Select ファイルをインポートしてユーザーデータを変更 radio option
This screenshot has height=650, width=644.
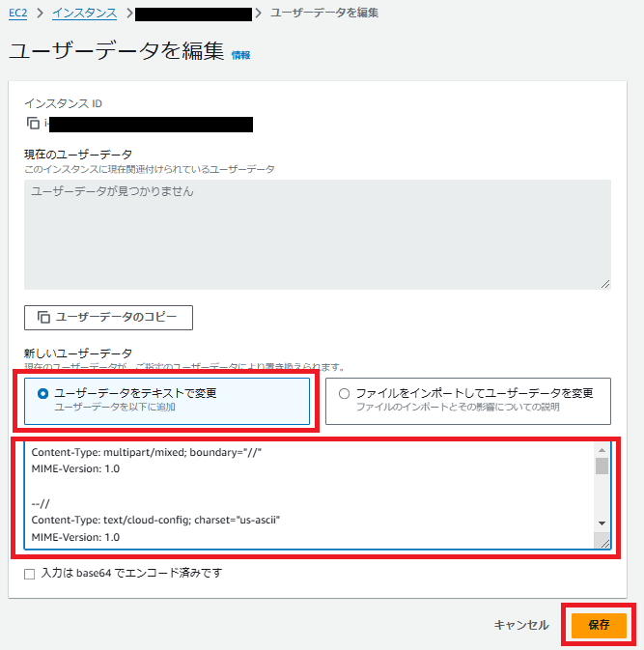pyautogui.click(x=344, y=393)
